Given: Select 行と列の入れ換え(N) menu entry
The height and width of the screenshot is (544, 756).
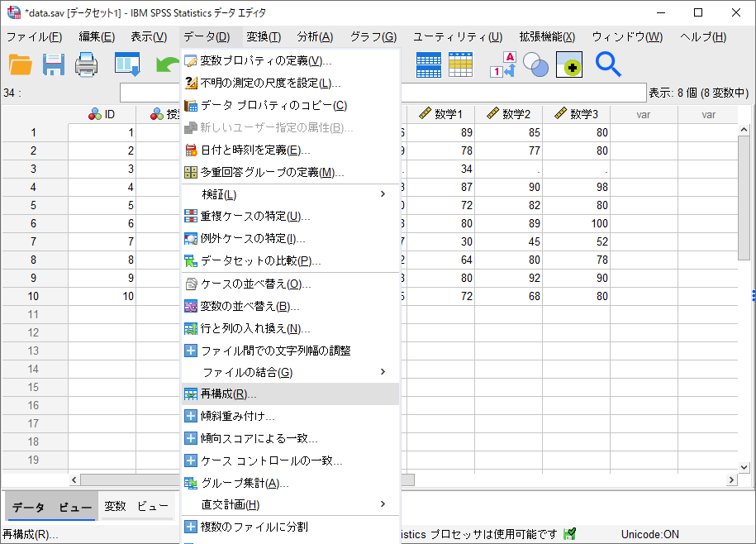Looking at the screenshot, I should point(290,328).
